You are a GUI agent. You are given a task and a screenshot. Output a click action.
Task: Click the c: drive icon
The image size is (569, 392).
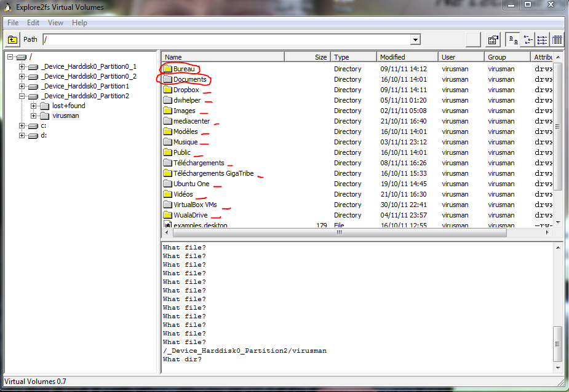(x=33, y=126)
